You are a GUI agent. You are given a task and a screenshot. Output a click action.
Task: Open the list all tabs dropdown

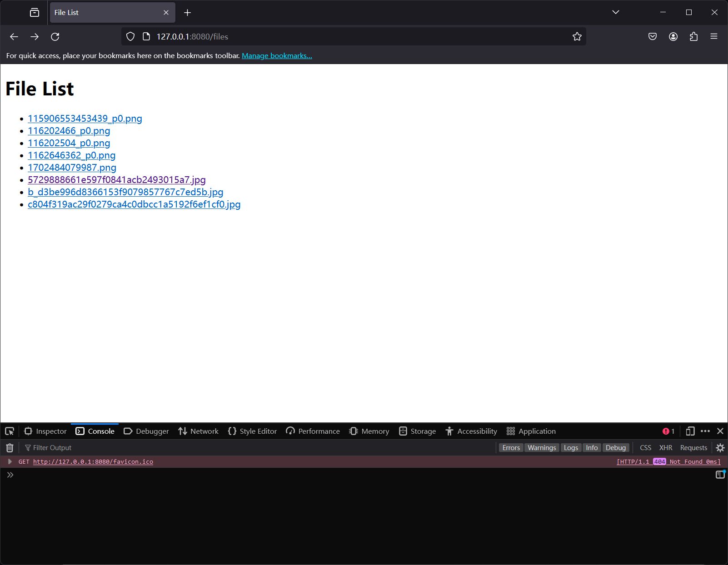tap(615, 12)
